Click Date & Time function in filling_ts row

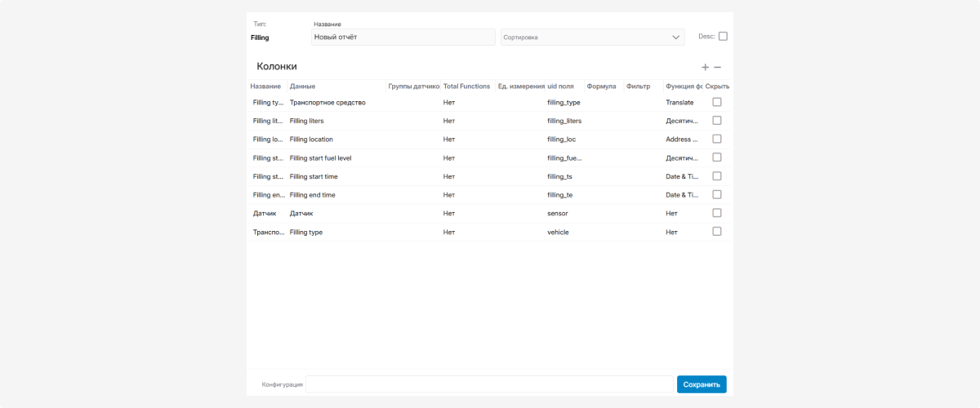click(x=682, y=176)
